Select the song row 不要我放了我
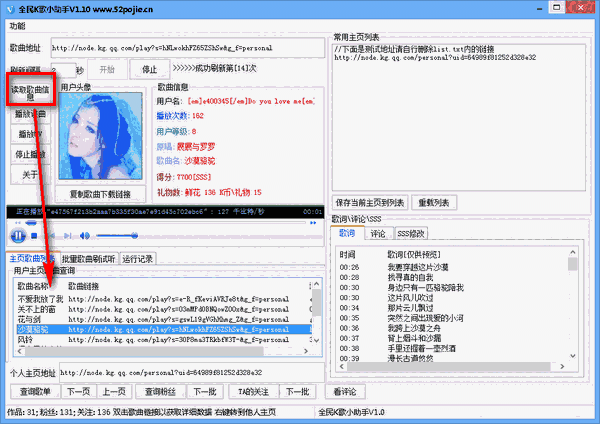 163,299
